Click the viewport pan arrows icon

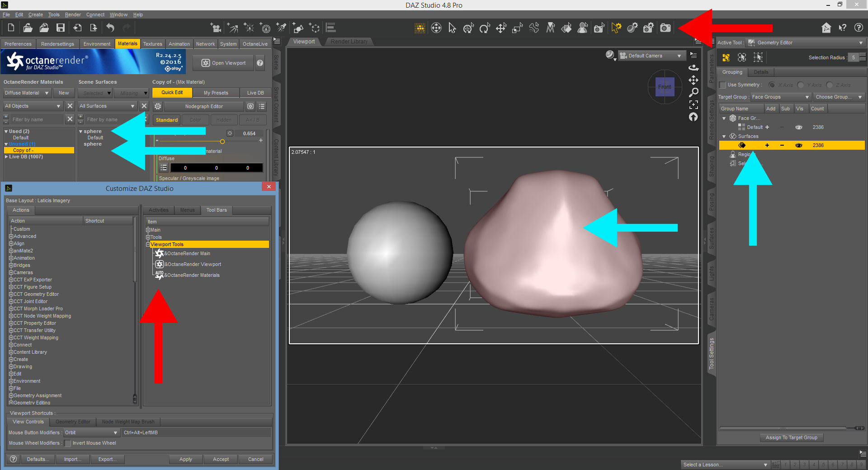(x=693, y=80)
